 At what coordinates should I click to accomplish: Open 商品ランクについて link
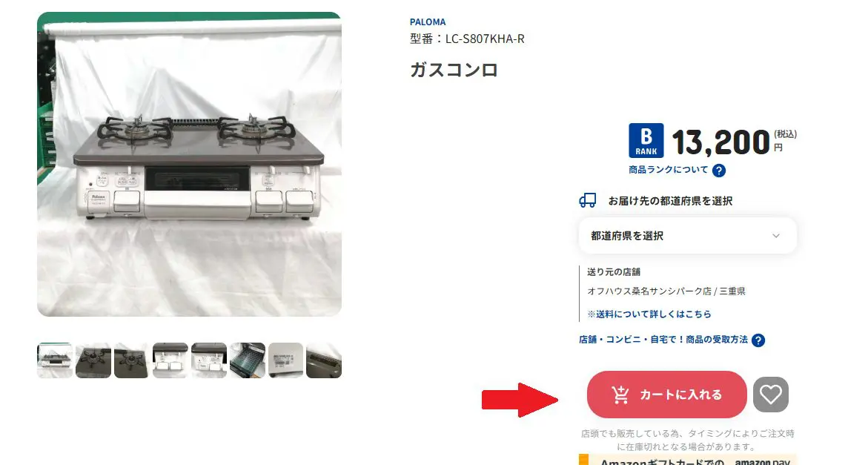[x=668, y=170]
